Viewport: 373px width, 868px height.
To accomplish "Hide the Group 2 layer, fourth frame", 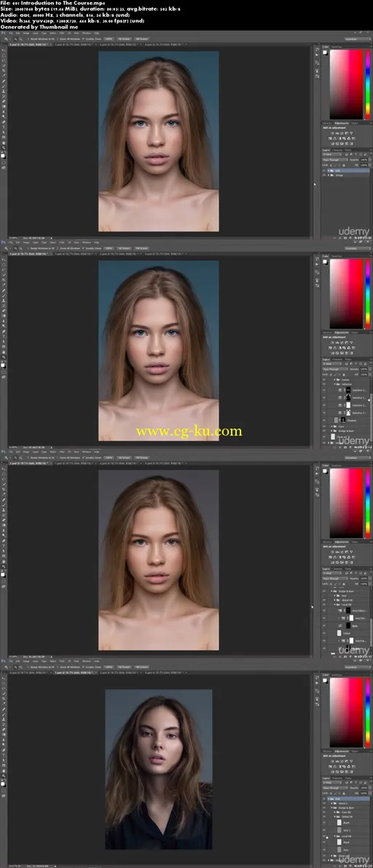I will pos(324,803).
